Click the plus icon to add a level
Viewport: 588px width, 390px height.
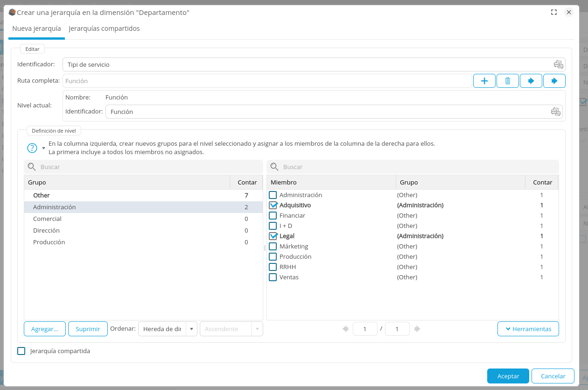click(484, 81)
